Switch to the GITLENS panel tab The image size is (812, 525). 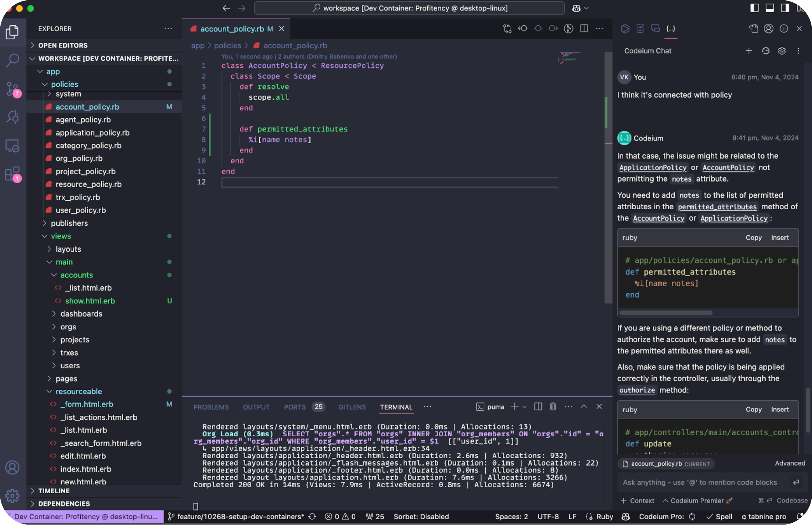click(352, 407)
